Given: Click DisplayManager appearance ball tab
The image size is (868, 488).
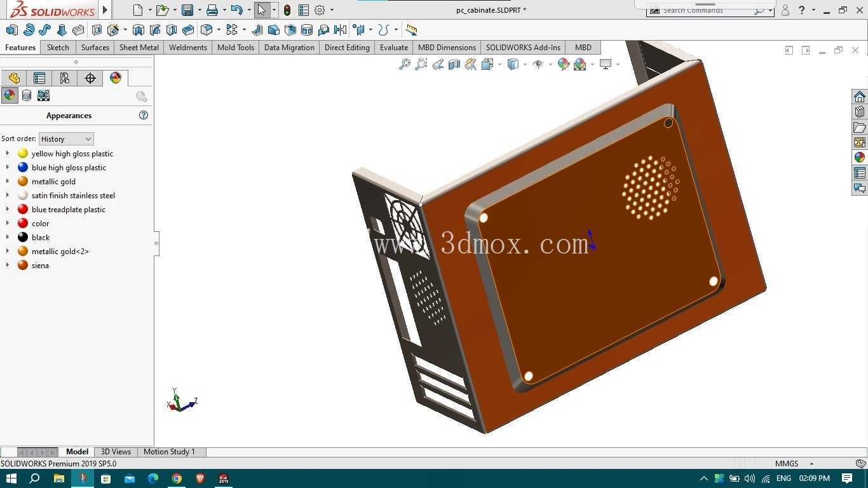Looking at the screenshot, I should tap(116, 78).
